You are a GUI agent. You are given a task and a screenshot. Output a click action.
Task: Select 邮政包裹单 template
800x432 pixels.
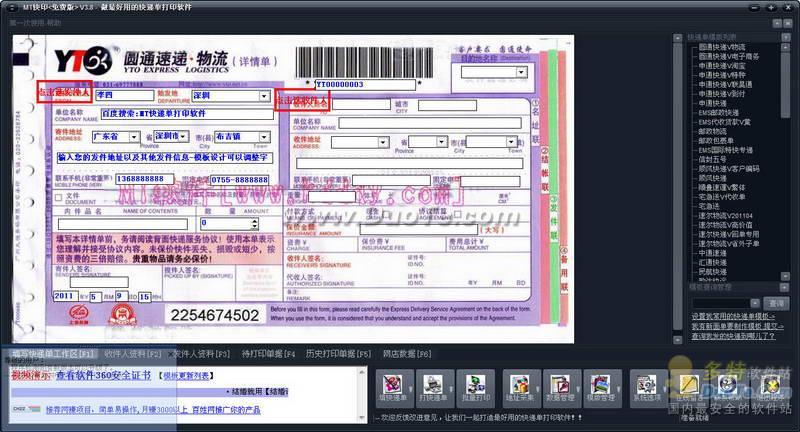point(716,141)
